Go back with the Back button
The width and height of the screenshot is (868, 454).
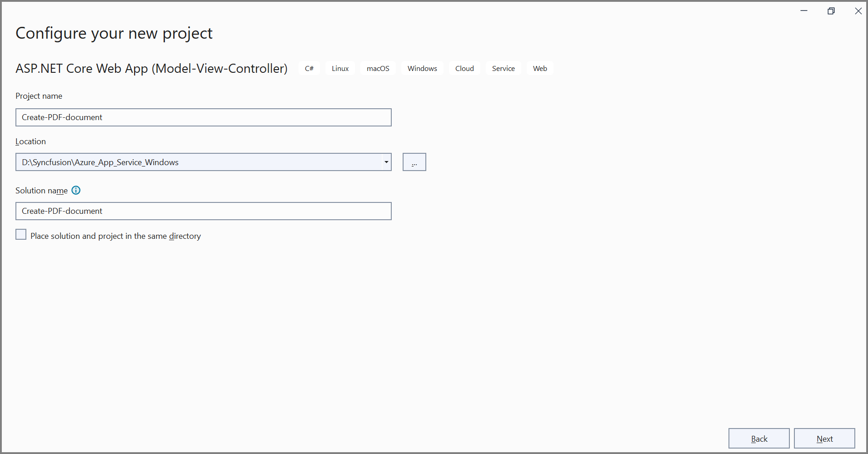click(758, 438)
